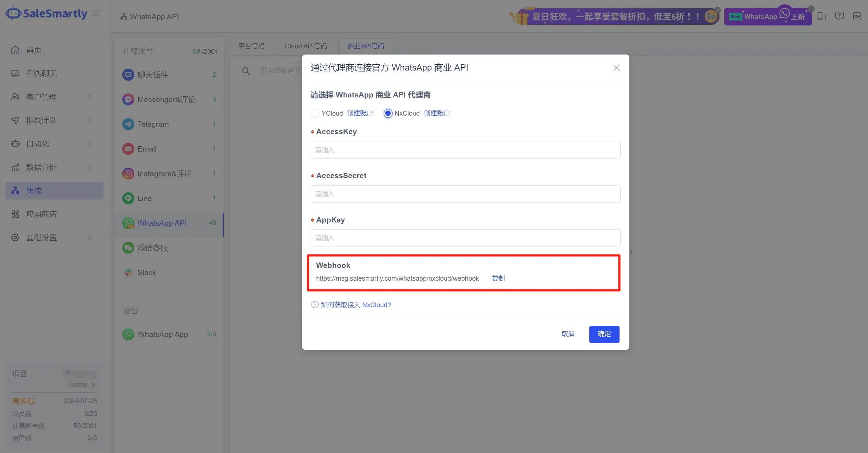The width and height of the screenshot is (868, 453).
Task: Select the WhatsApp API channel in sidebar
Action: click(x=162, y=223)
